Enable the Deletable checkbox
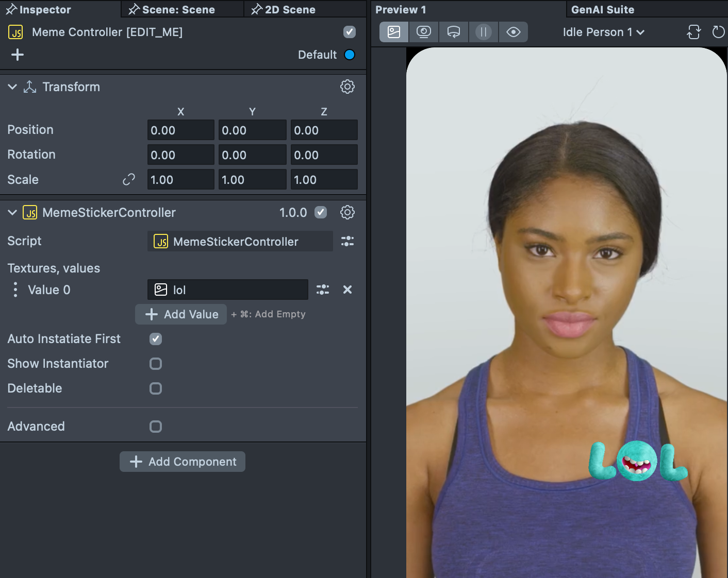This screenshot has height=578, width=728. tap(156, 388)
